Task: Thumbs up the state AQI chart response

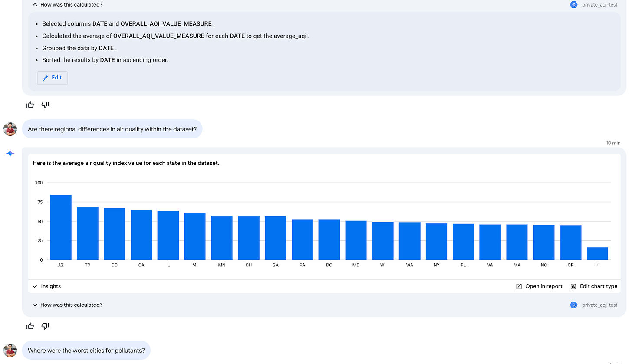Action: [30, 326]
